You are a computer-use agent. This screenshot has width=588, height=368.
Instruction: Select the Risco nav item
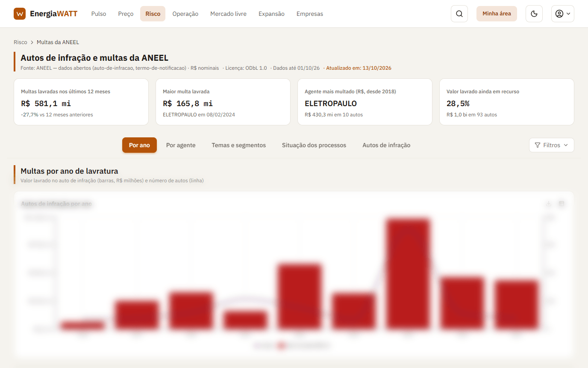153,14
